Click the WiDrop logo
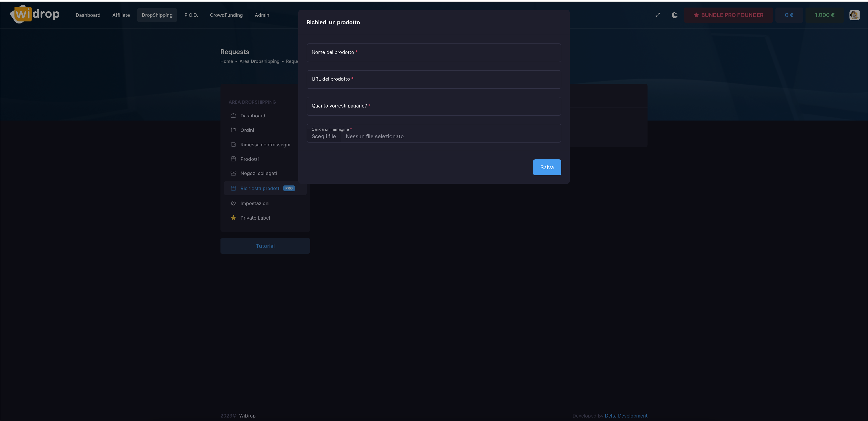 pos(35,14)
